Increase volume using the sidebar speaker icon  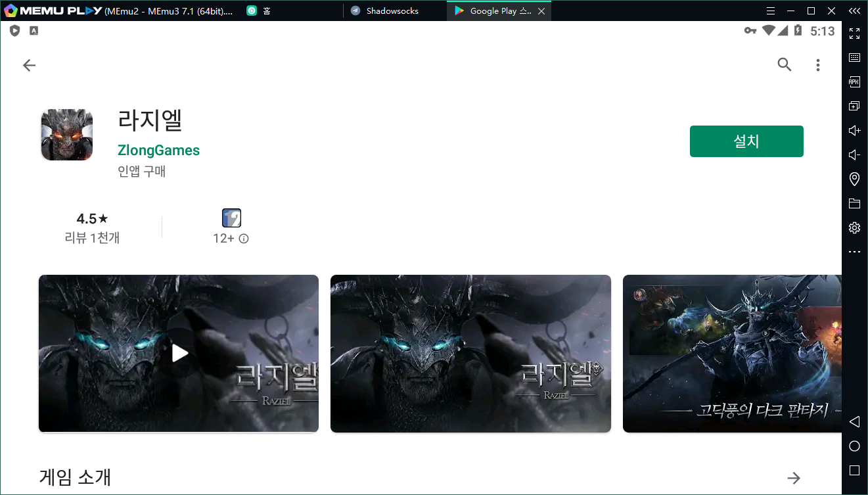pyautogui.click(x=854, y=130)
